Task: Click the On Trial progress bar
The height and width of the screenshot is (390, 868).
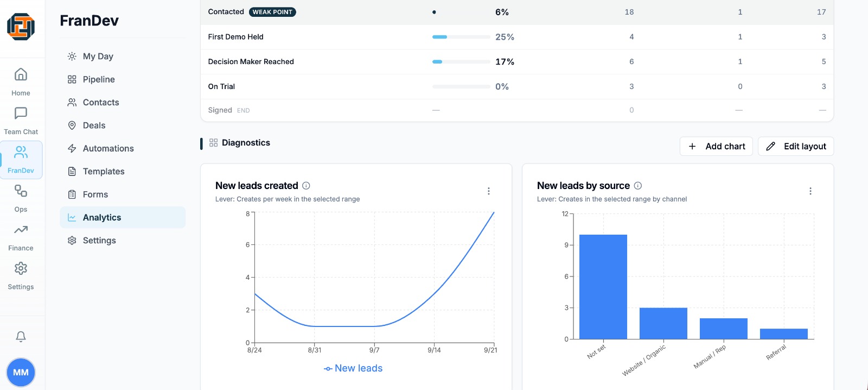Action: click(x=461, y=86)
